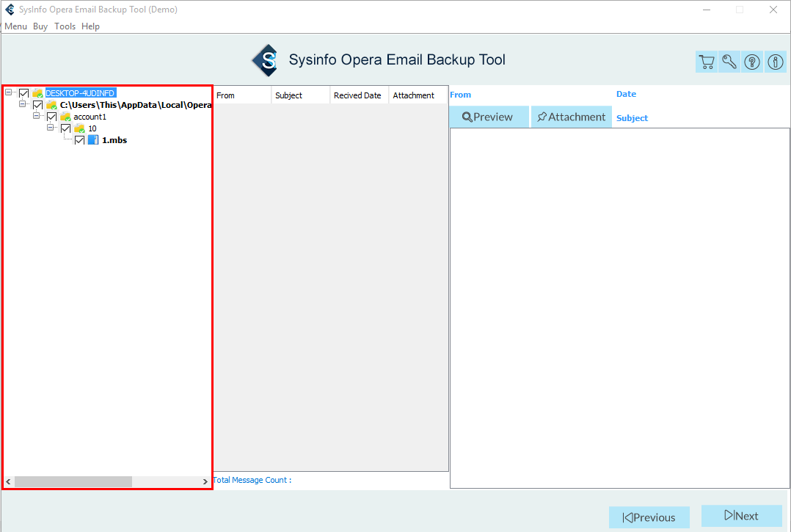Click the info about icon

coord(776,62)
